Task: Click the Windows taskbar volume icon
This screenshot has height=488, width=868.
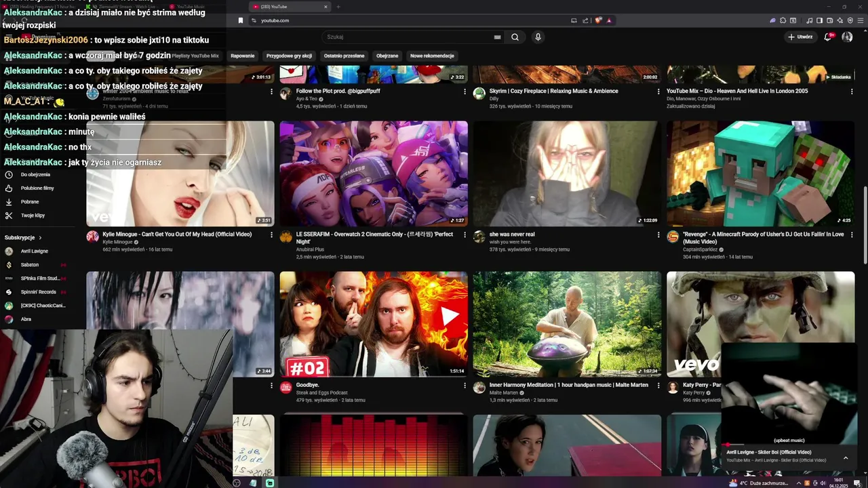Action: (823, 483)
